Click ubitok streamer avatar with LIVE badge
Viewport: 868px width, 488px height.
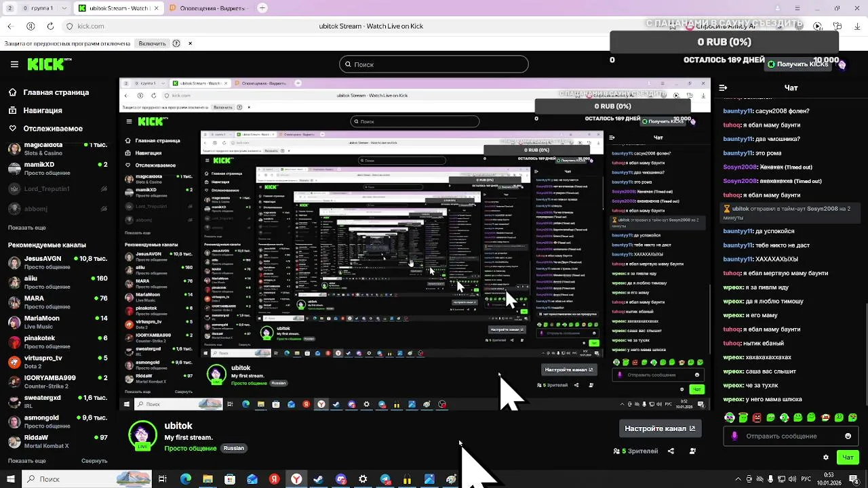coord(142,436)
